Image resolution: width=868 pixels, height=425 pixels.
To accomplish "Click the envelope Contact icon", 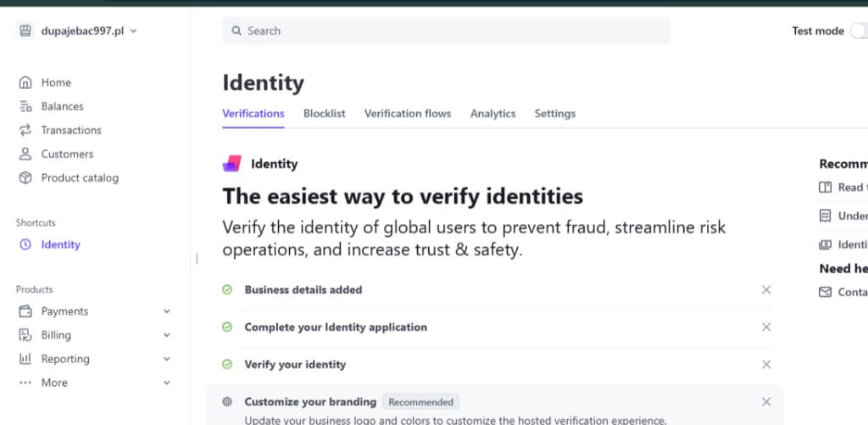I will (x=826, y=292).
